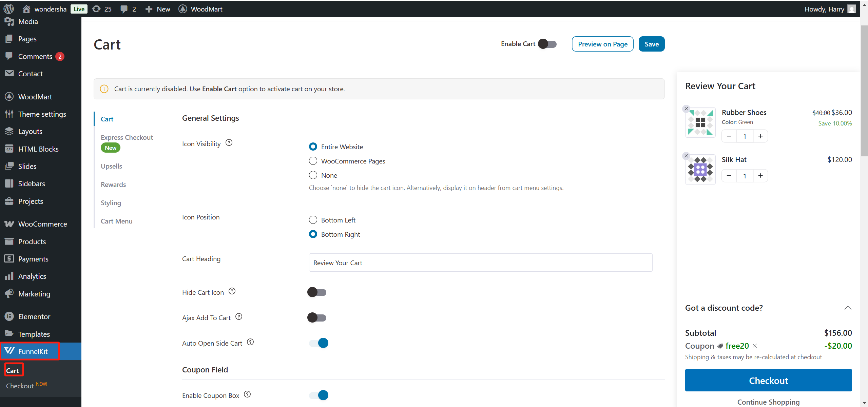Increase Silk Hat quantity with plus
Viewport: 868px width, 407px height.
760,176
